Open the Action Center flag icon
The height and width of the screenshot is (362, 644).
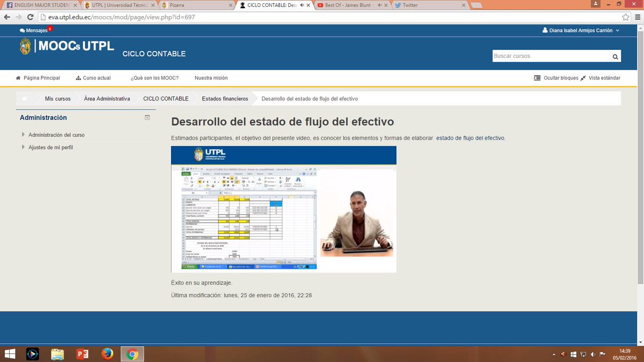pos(602,354)
